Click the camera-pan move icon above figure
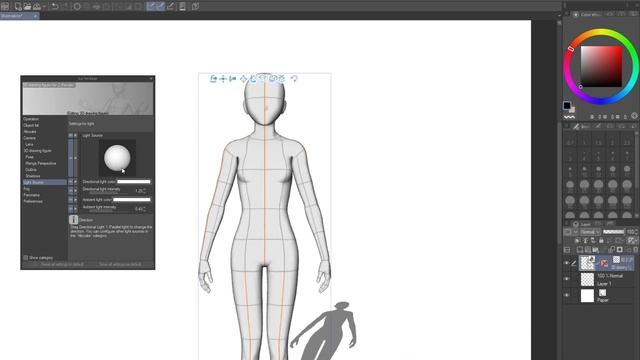This screenshot has width=640, height=360. pyautogui.click(x=223, y=78)
